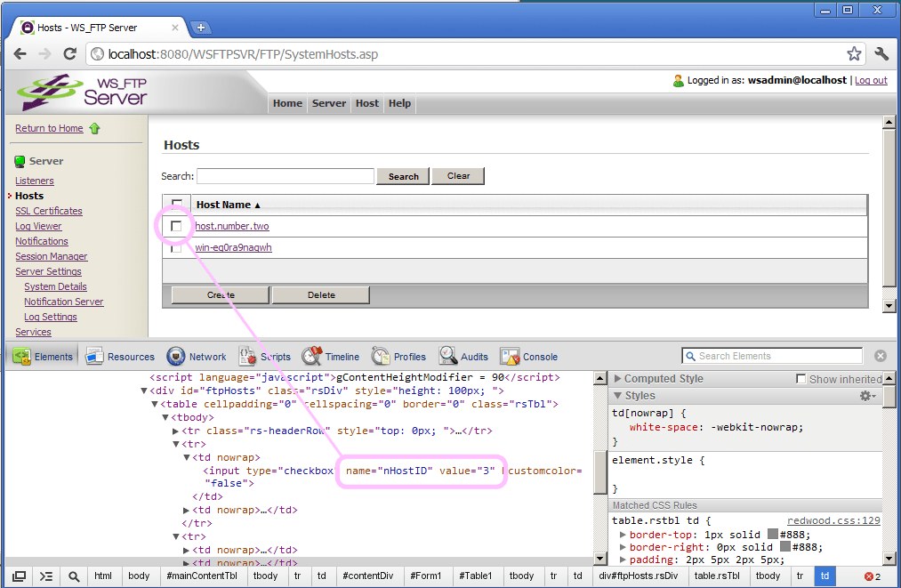Image resolution: width=901 pixels, height=588 pixels.
Task: Go back with the browser back arrow
Action: pyautogui.click(x=20, y=54)
